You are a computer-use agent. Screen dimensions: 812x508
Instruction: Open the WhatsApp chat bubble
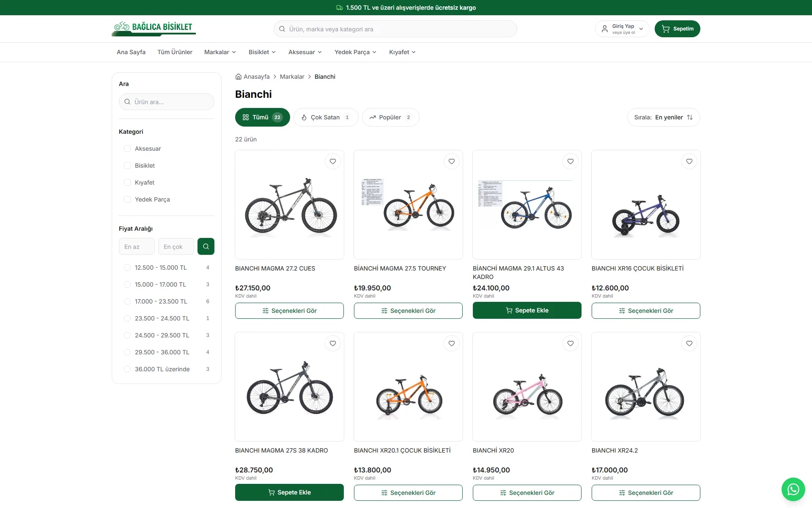pos(793,489)
